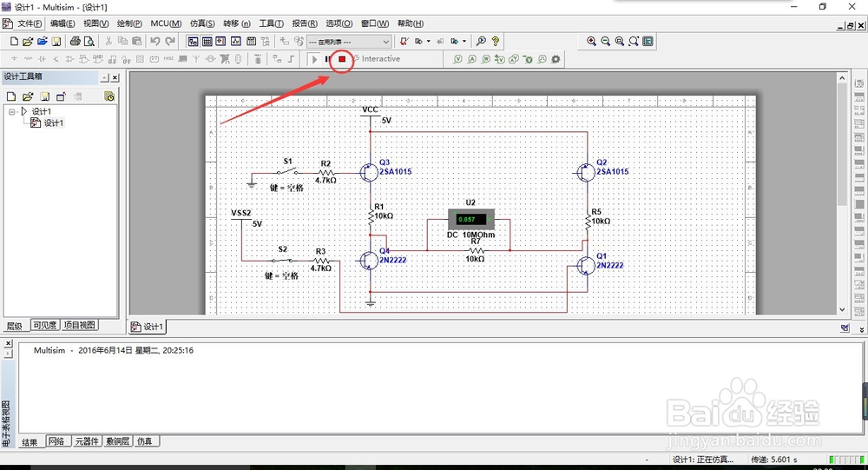868x470 pixels.
Task: Click the Print icon in the toolbar
Action: click(76, 41)
